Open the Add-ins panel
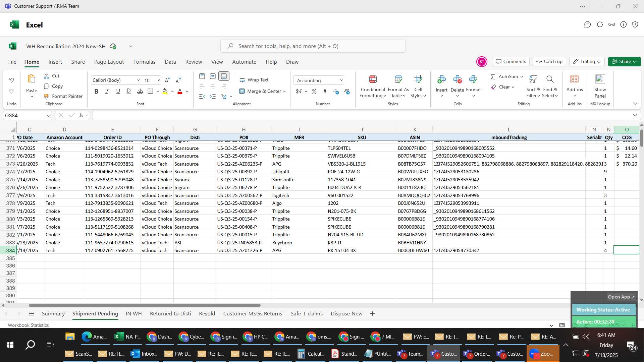 [575, 86]
